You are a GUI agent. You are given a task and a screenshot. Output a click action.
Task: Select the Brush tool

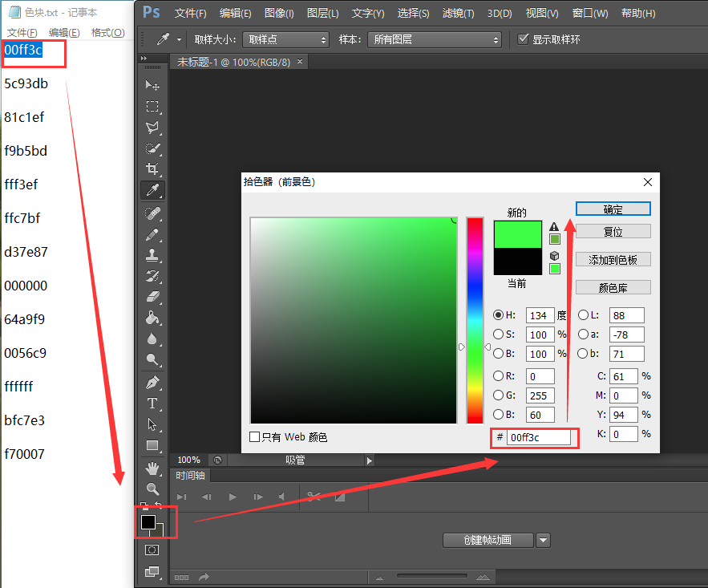152,235
